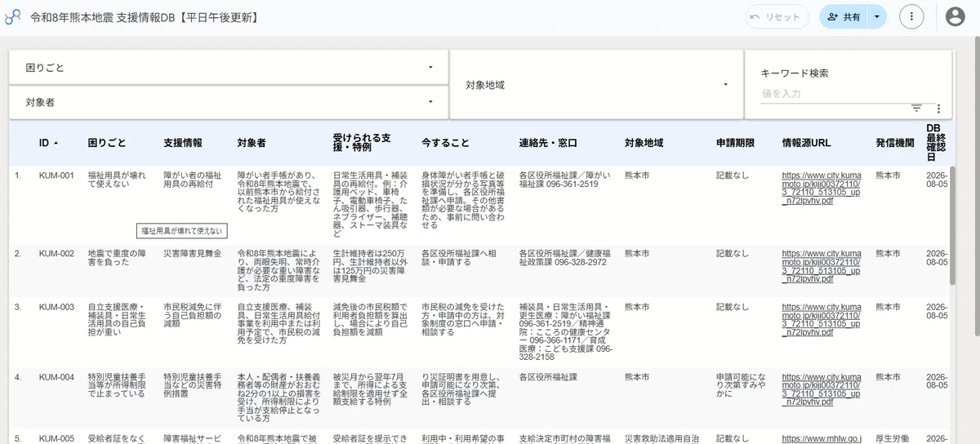Select the KUM-003 ID cell
This screenshot has height=444, width=980.
click(x=56, y=307)
